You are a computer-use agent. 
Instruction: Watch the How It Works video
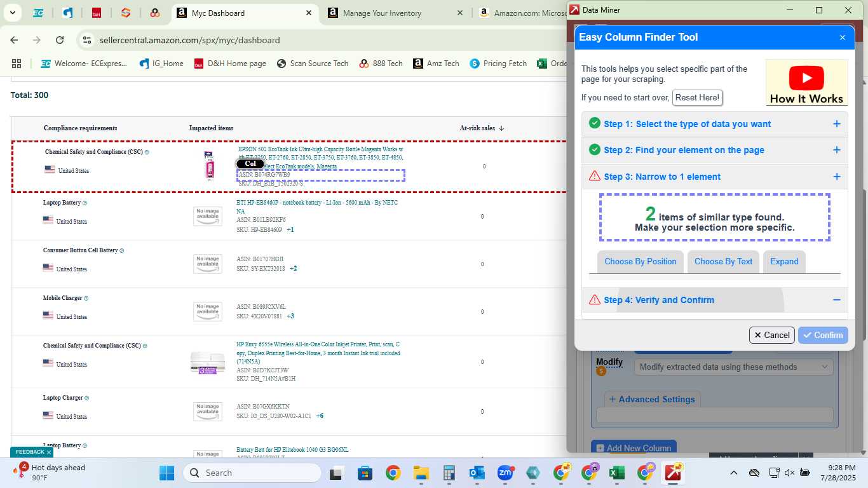[806, 82]
